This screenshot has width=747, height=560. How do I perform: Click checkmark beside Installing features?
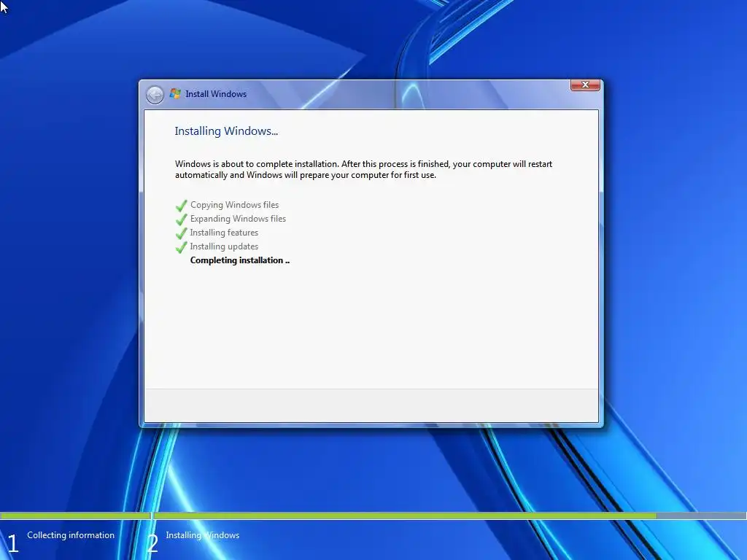[181, 233]
